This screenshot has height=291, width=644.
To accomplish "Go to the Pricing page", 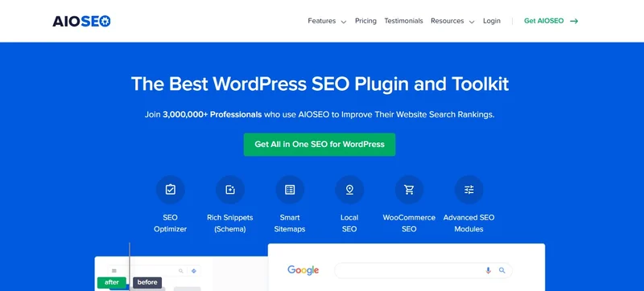I will [x=365, y=21].
